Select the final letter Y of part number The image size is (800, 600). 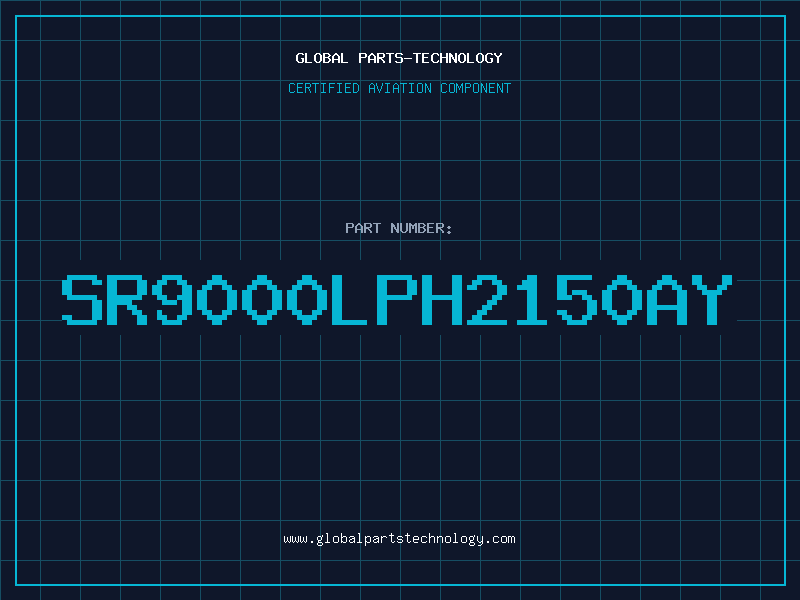pos(712,299)
